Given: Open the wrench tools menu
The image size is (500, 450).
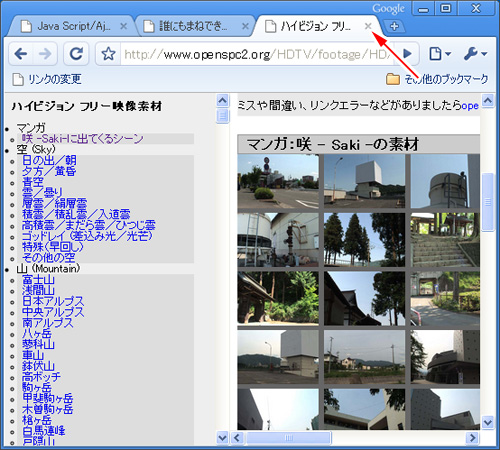Looking at the screenshot, I should click(475, 53).
